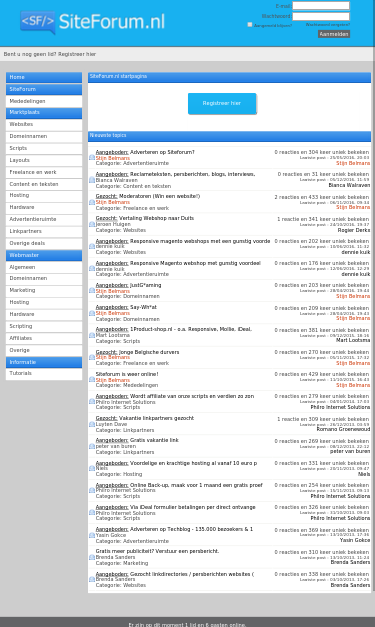The image size is (375, 627).
Task: Click the topic icon beside '1Product-shop.nl'
Action: point(92,335)
